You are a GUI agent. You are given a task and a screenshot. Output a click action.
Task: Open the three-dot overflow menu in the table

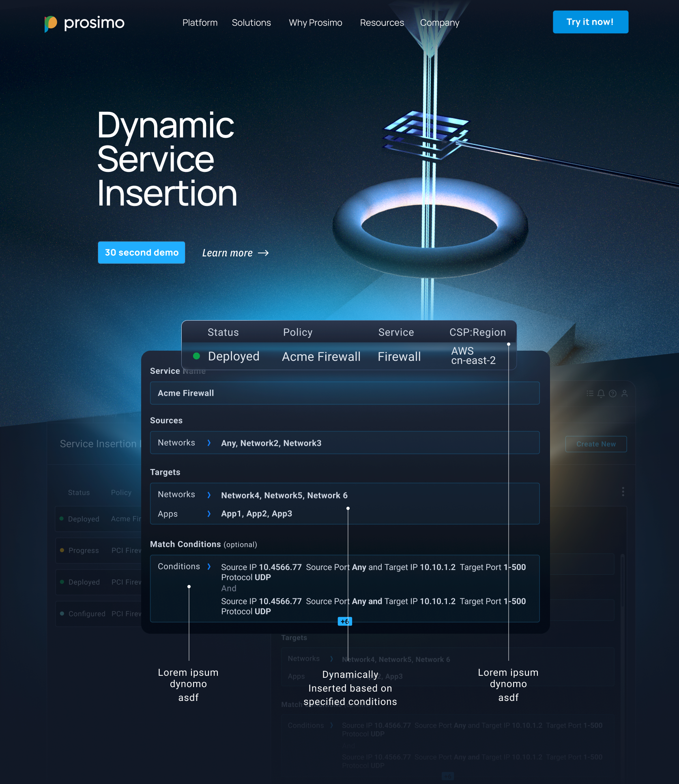[623, 492]
